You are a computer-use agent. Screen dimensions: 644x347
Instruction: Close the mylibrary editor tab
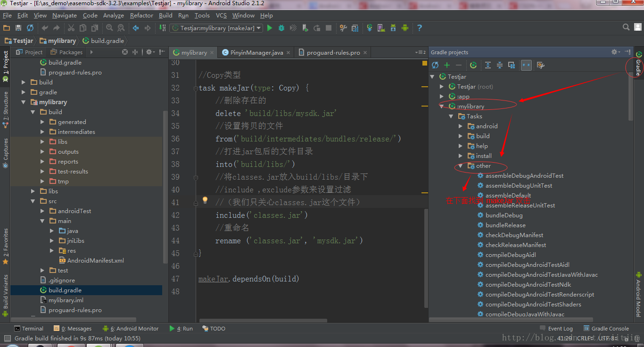point(212,53)
